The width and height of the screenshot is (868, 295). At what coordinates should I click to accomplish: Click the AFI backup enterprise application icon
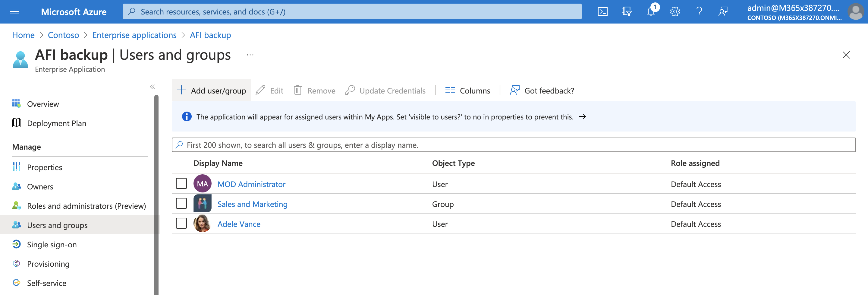coord(20,60)
